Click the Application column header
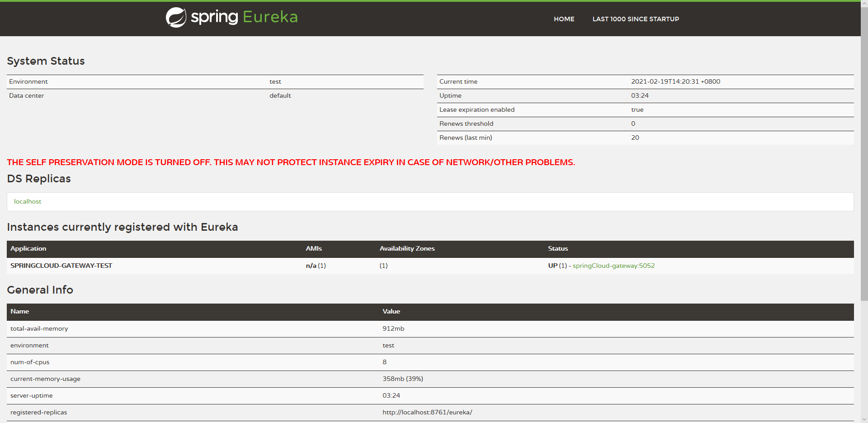This screenshot has height=423, width=868. click(x=28, y=248)
